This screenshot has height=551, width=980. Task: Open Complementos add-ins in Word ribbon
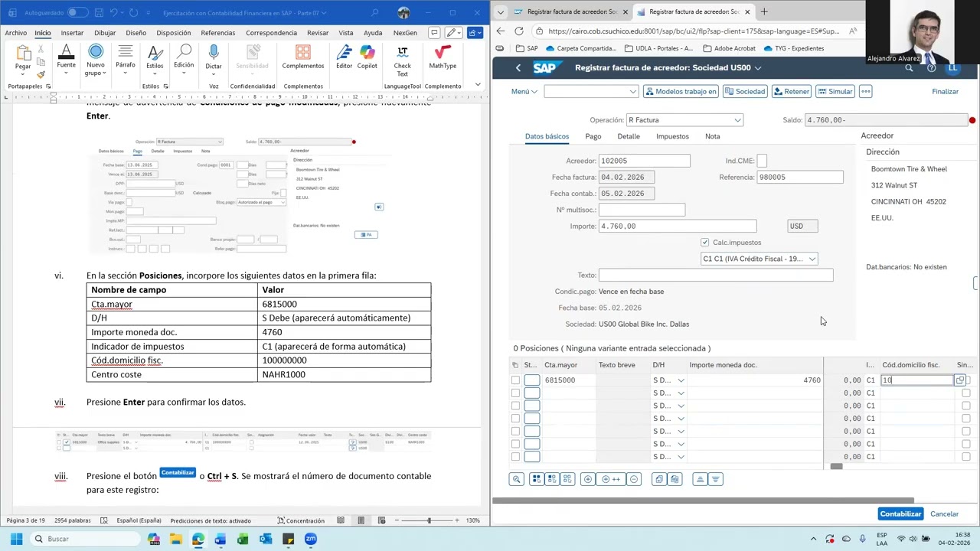pyautogui.click(x=303, y=57)
